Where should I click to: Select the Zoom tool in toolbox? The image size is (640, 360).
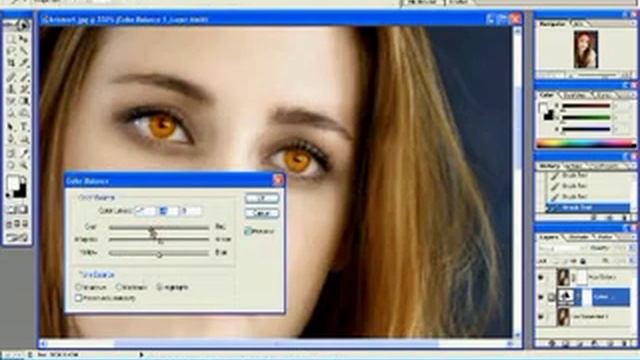tap(24, 165)
